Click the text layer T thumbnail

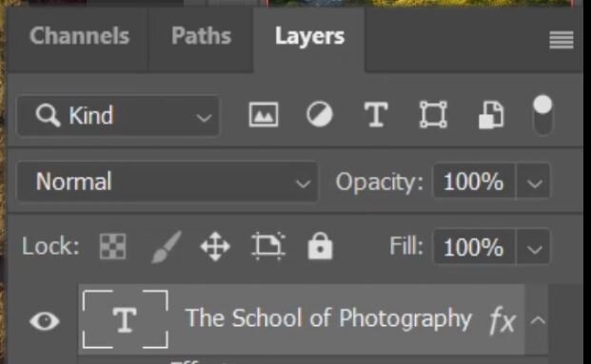[x=125, y=319]
